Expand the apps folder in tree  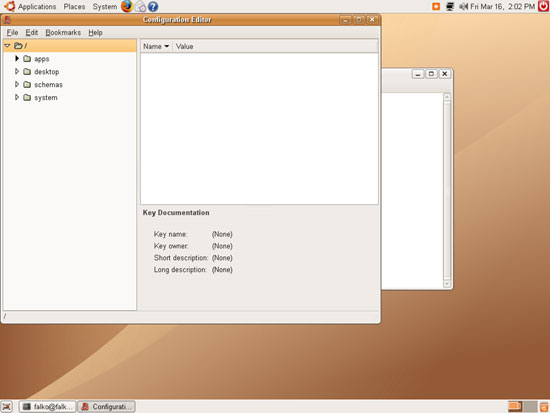(17, 58)
